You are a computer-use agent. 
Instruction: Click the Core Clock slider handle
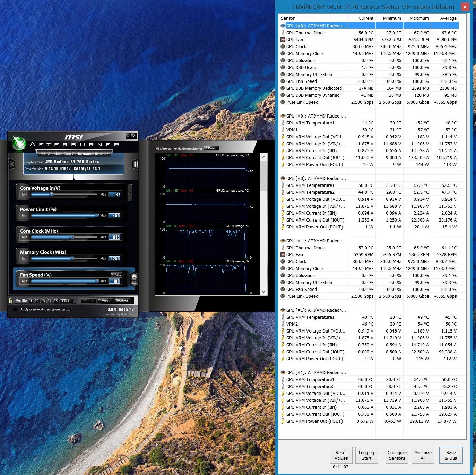72,237
